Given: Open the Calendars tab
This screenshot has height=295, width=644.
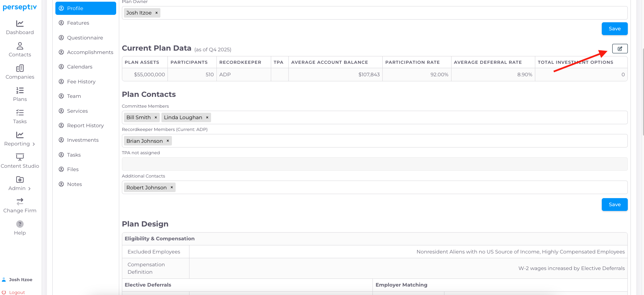Looking at the screenshot, I should click(86, 67).
